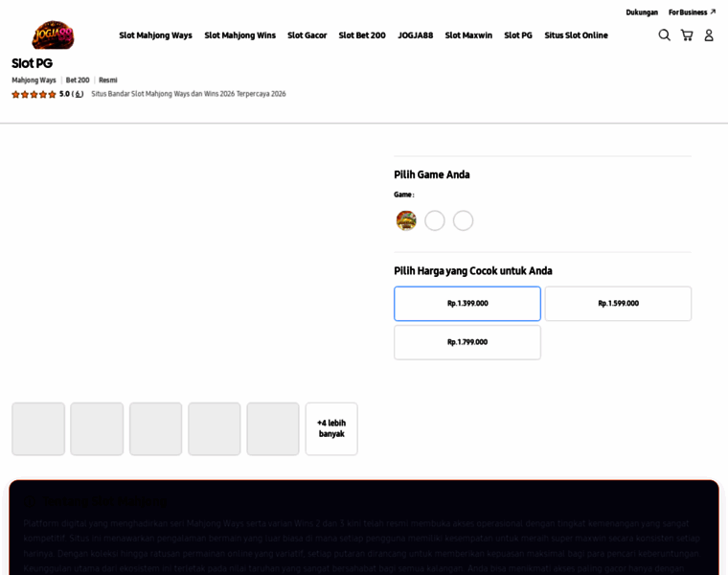The width and height of the screenshot is (728, 575).
Task: Open Slot Bet 200 menu item
Action: coord(362,35)
